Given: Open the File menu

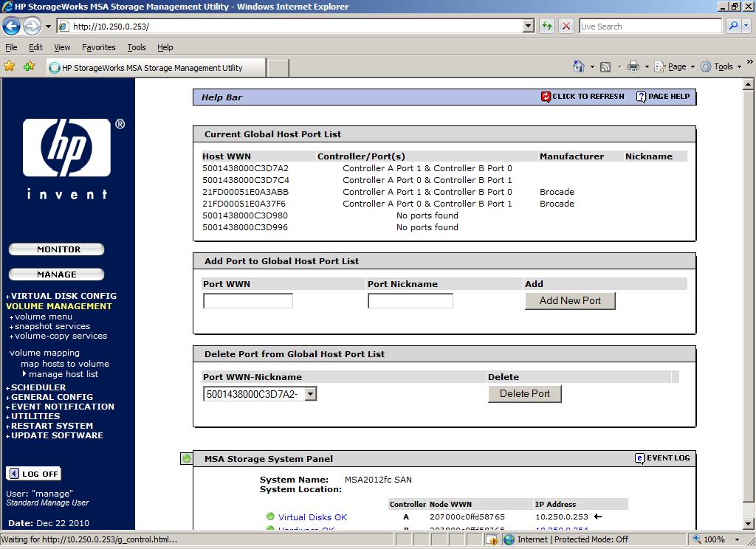Looking at the screenshot, I should pos(11,47).
